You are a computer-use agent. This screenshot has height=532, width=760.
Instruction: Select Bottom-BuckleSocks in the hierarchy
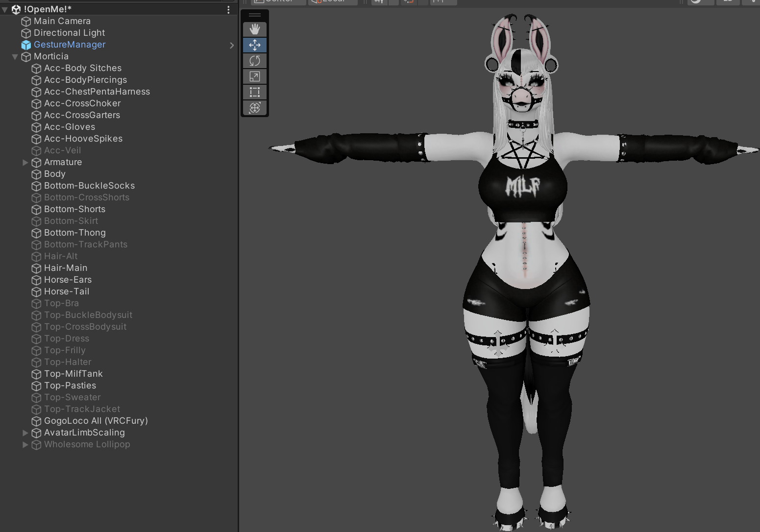pyautogui.click(x=89, y=186)
